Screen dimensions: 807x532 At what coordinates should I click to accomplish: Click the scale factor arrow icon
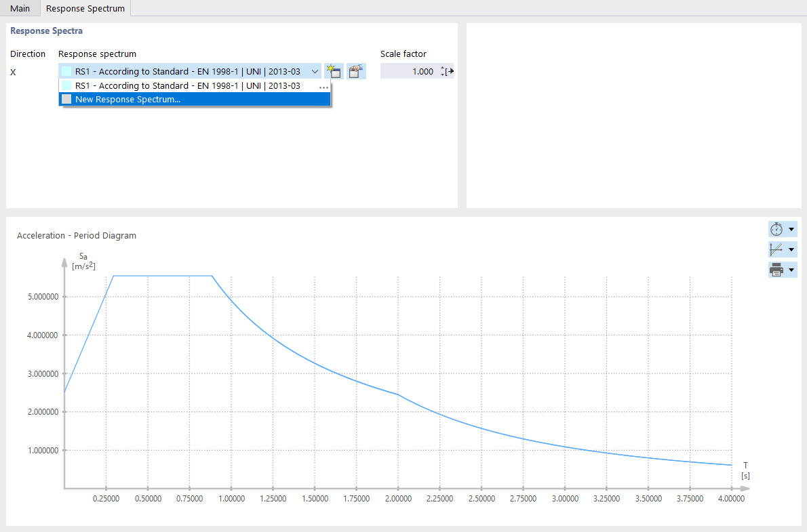450,72
